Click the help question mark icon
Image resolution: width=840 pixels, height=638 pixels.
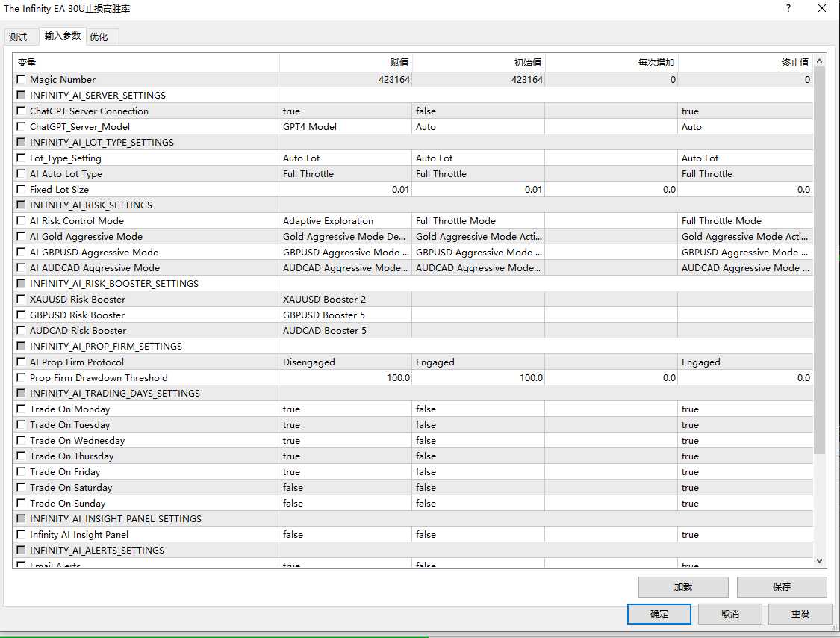[x=788, y=9]
